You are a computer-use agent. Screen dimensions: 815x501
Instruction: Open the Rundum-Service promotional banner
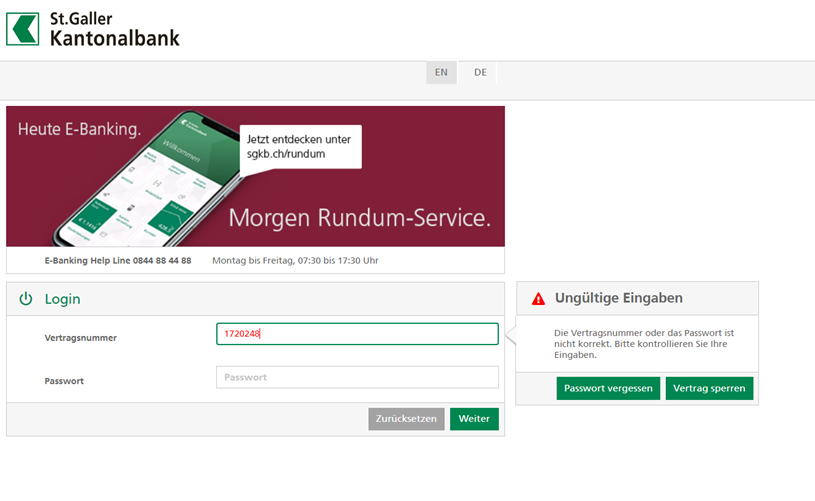(255, 176)
